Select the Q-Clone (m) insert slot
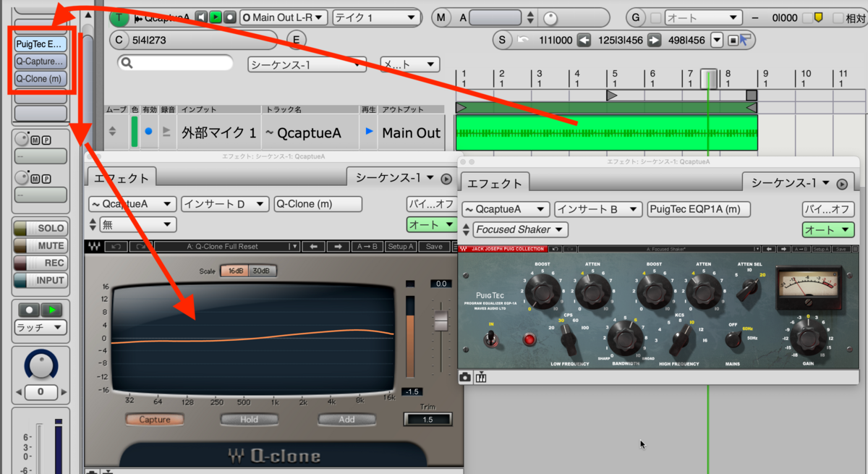The image size is (868, 474). 41,79
